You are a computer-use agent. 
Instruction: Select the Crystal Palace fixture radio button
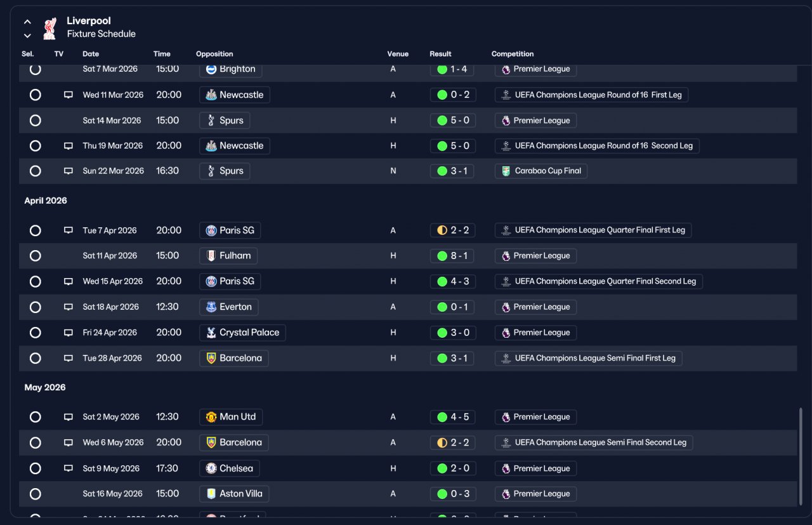click(36, 333)
